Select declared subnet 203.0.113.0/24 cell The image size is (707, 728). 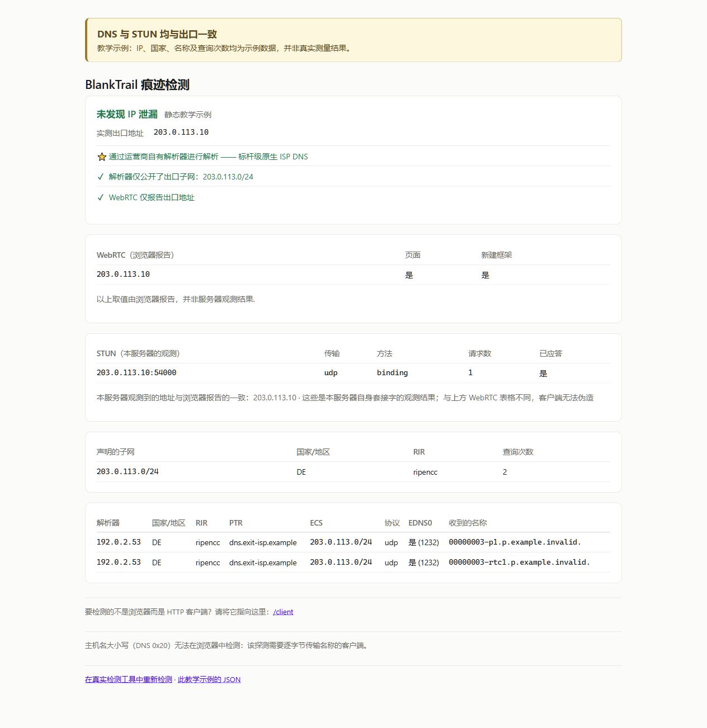click(x=128, y=472)
